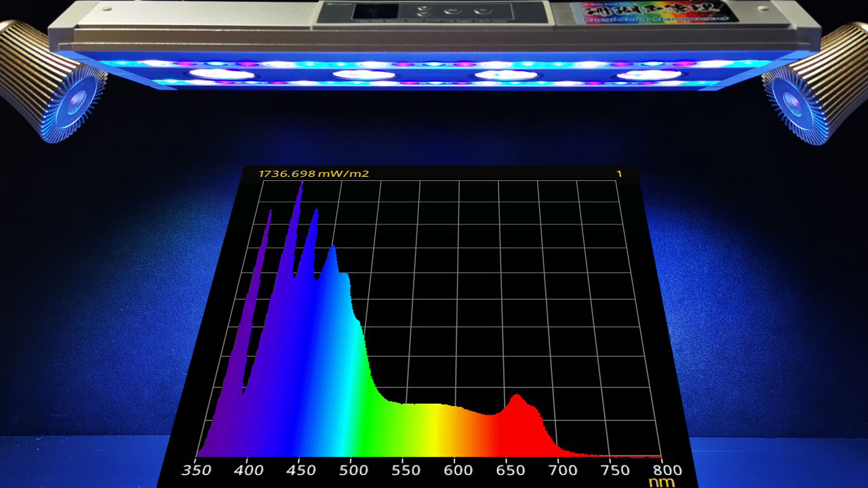Click the 1736.698 mW/m2 irradiance reading
The height and width of the screenshot is (488, 868).
pos(314,174)
